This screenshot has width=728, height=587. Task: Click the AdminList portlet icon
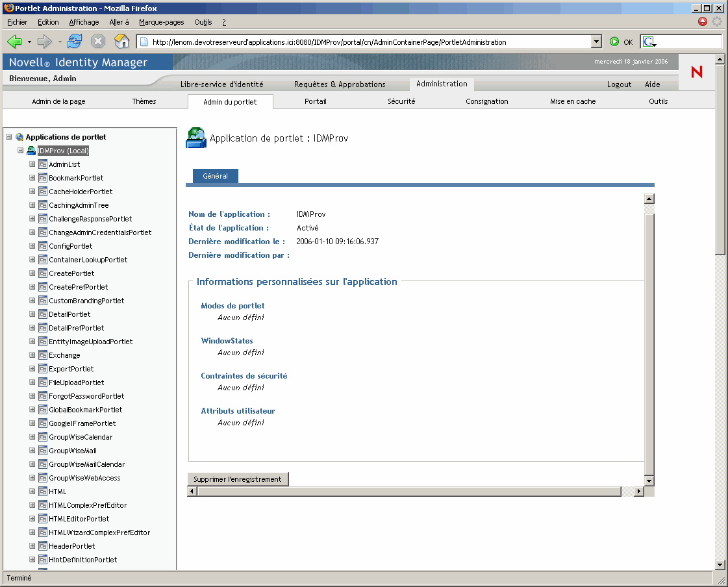(43, 164)
